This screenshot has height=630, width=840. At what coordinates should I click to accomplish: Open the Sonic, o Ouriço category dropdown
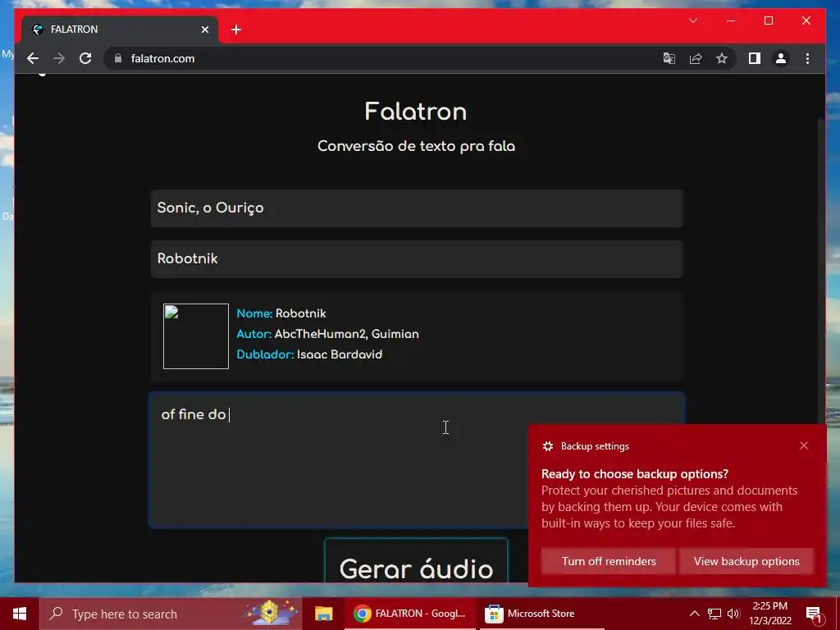(x=416, y=208)
